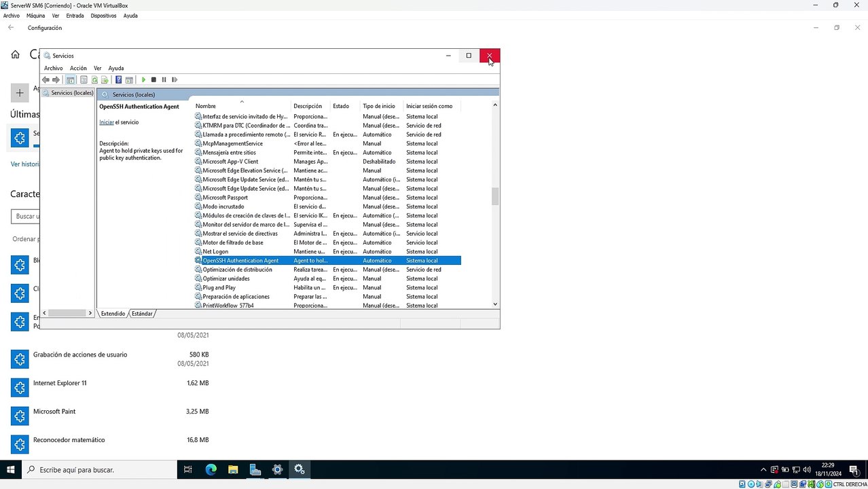Toggle the action pane toolbar icon
Image resolution: width=868 pixels, height=489 pixels.
(x=129, y=79)
